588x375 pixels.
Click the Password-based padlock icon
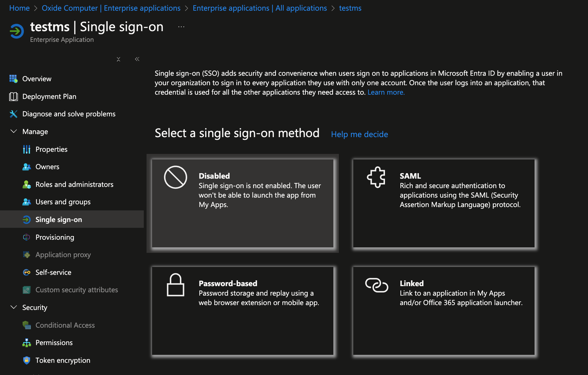[176, 285]
